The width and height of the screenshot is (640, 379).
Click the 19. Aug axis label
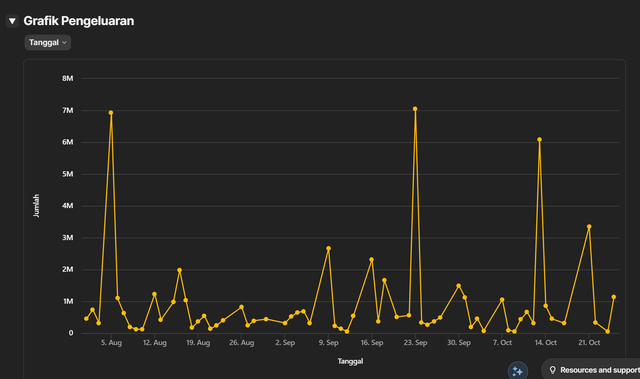coord(198,343)
